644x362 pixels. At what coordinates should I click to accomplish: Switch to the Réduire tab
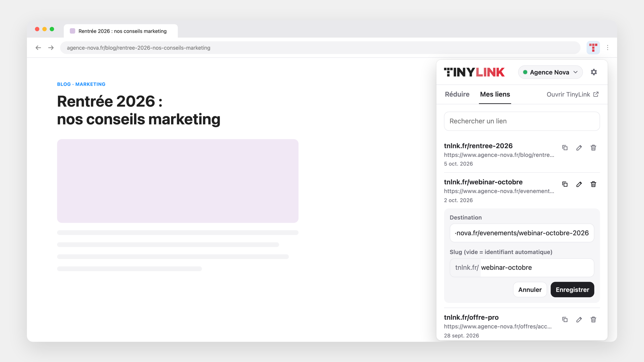point(457,94)
